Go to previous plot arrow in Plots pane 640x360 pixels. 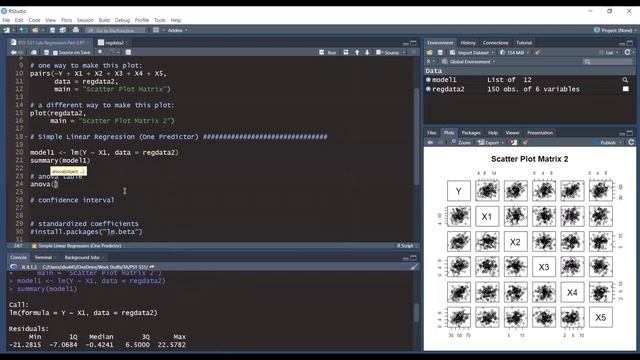pyautogui.click(x=430, y=142)
